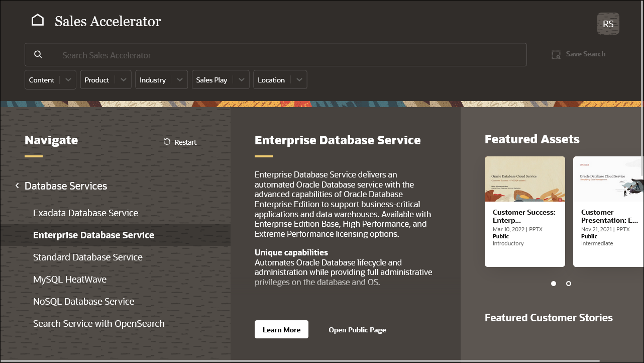Open the Location filter dropdown
The height and width of the screenshot is (363, 644).
click(x=299, y=79)
